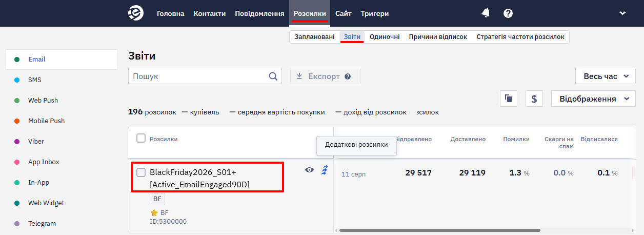This screenshot has height=235, width=644.
Task: Click the additional campaigns arrows icon
Action: click(x=325, y=170)
